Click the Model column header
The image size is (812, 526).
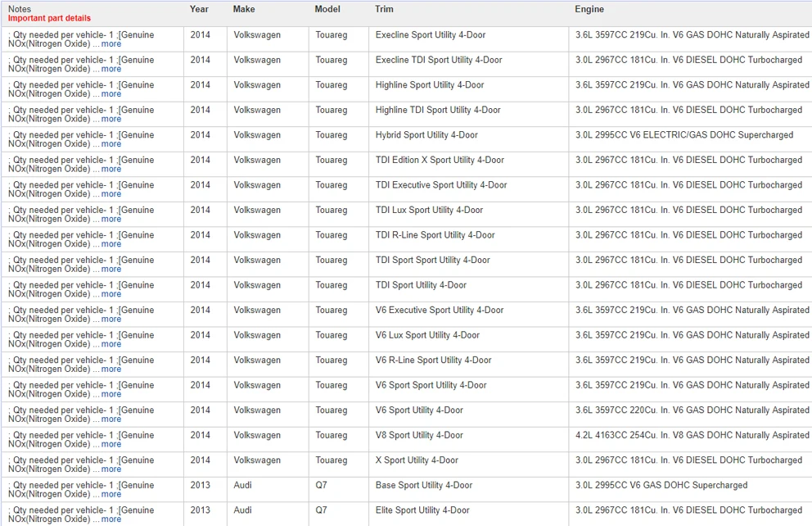click(327, 9)
